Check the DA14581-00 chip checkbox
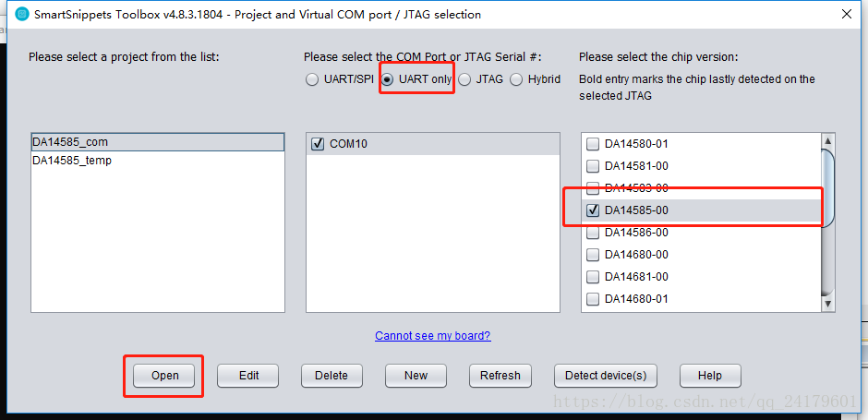The image size is (868, 420). [592, 166]
